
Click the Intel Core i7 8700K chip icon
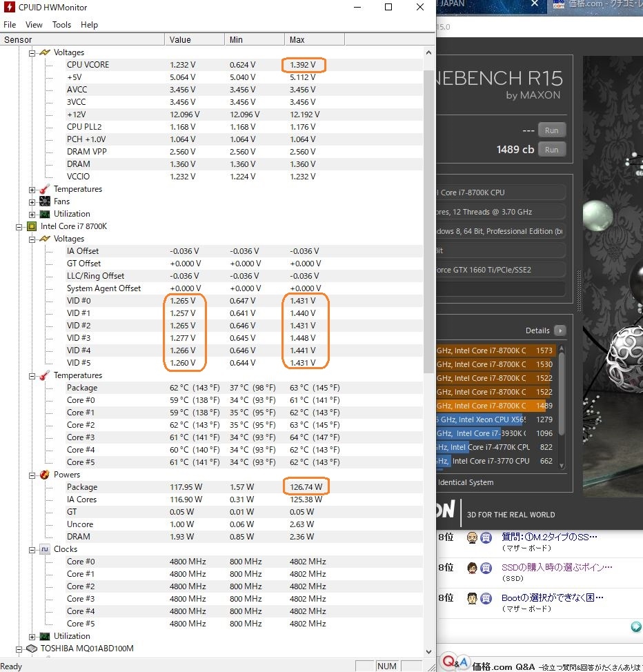coord(32,226)
